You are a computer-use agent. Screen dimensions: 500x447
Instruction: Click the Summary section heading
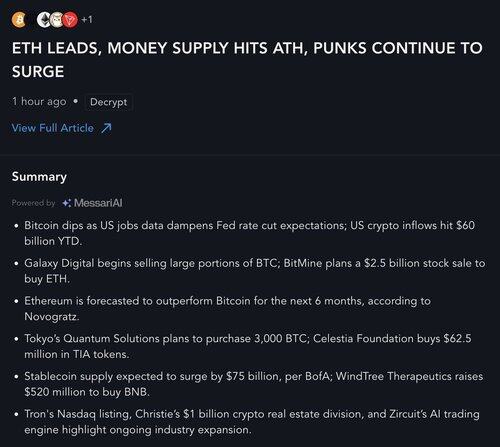(x=39, y=177)
